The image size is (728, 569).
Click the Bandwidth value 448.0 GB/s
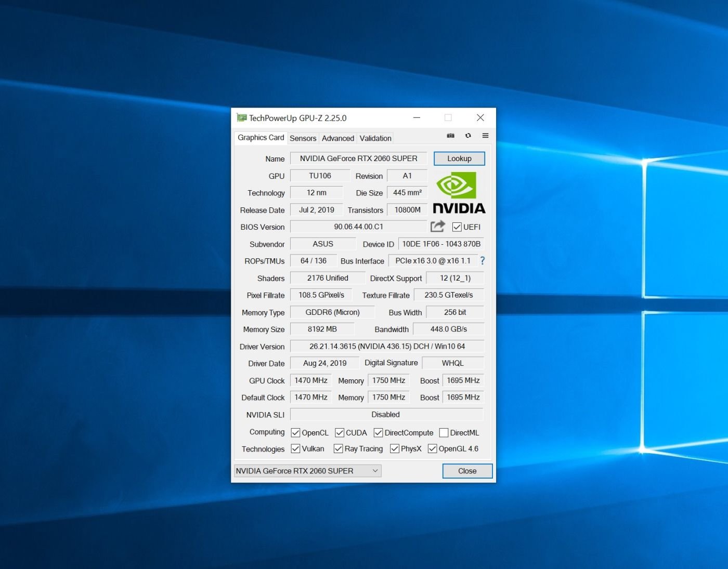pyautogui.click(x=448, y=329)
